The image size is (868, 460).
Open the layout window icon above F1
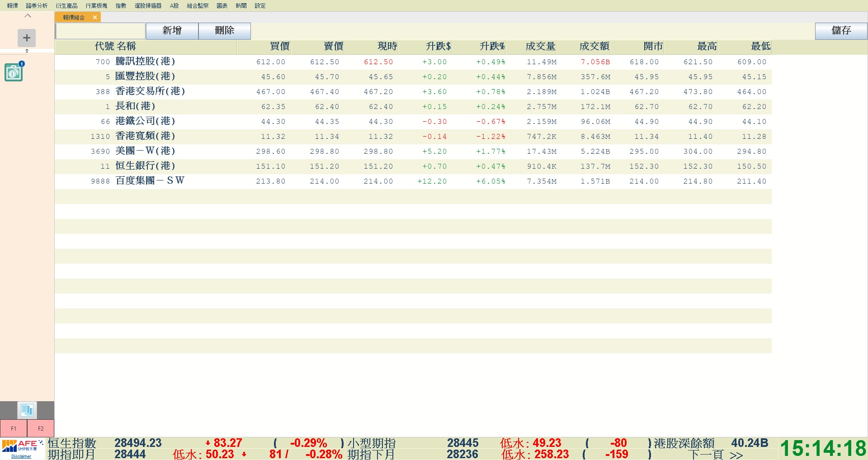tap(27, 410)
